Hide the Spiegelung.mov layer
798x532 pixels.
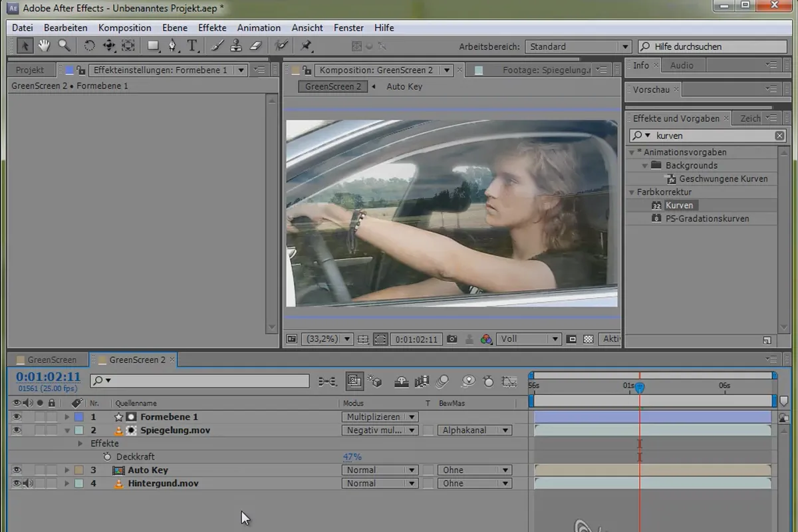(x=17, y=430)
